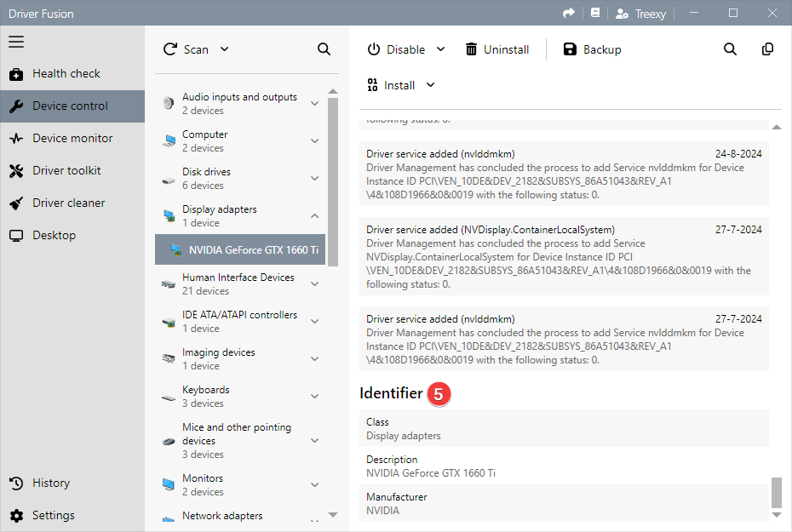
Task: Click the Desktop monitor icon in sidebar
Action: tap(16, 236)
